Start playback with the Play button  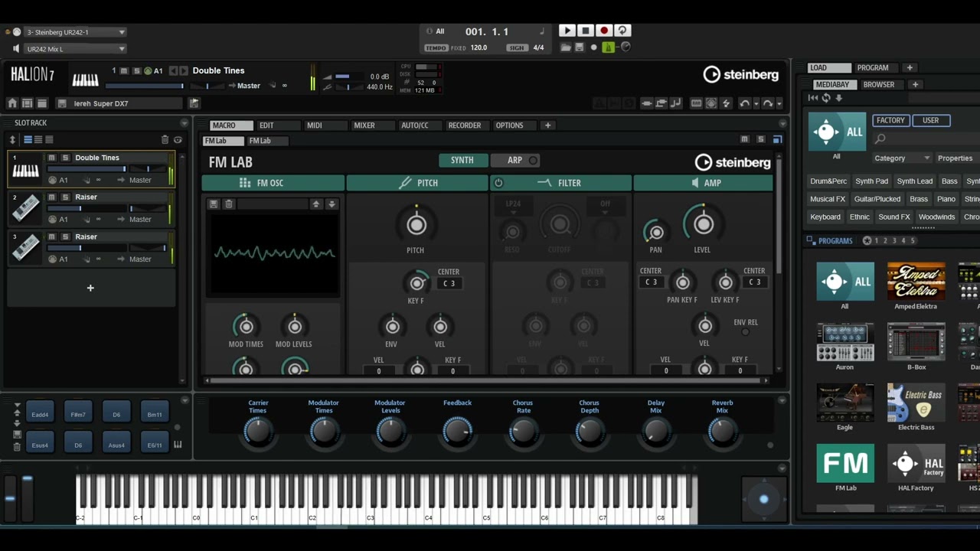point(567,31)
